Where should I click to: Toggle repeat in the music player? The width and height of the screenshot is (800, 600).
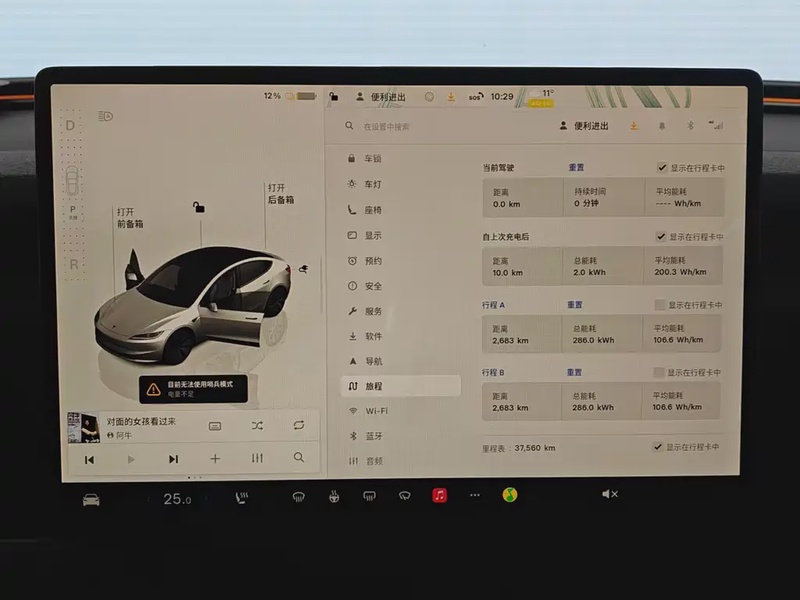click(x=299, y=426)
